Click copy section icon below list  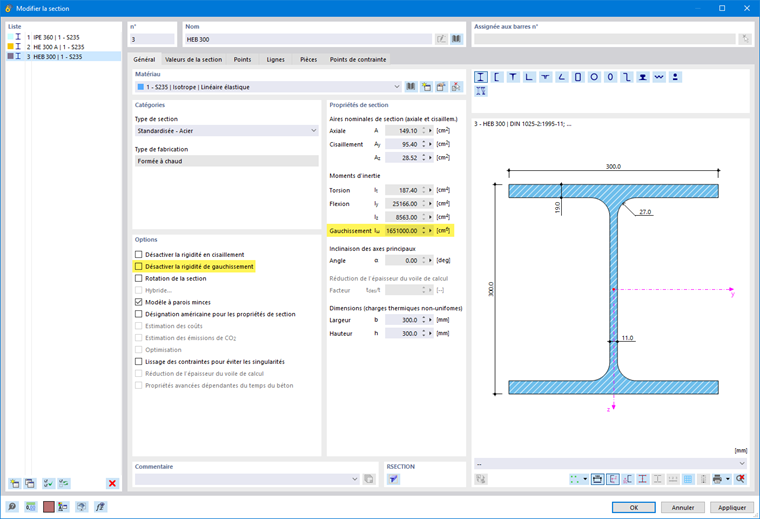pos(30,483)
